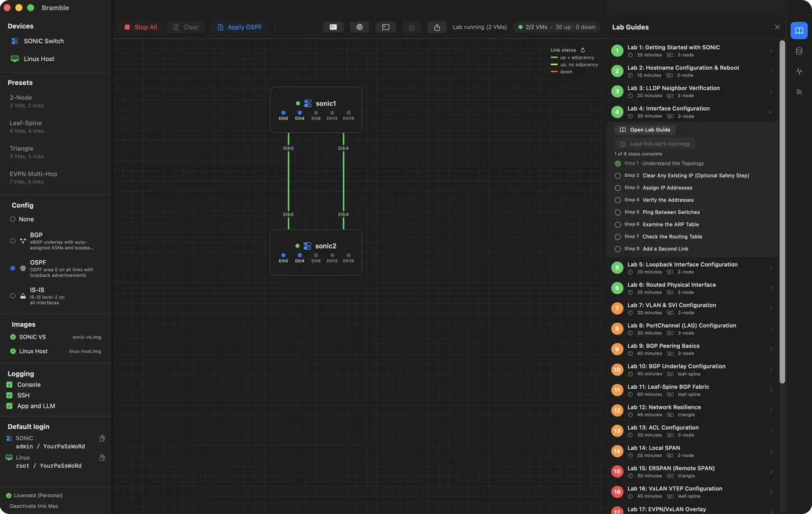Click the globe network toolbar icon
The height and width of the screenshot is (514, 812).
pyautogui.click(x=360, y=27)
